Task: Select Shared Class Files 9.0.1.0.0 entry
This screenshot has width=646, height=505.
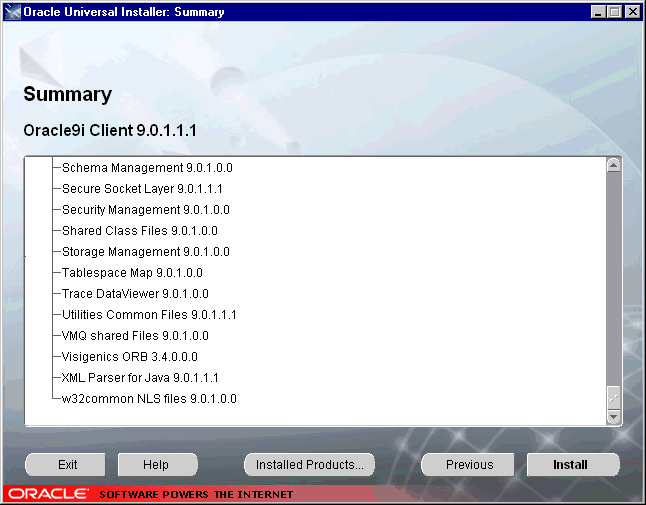Action: [140, 231]
